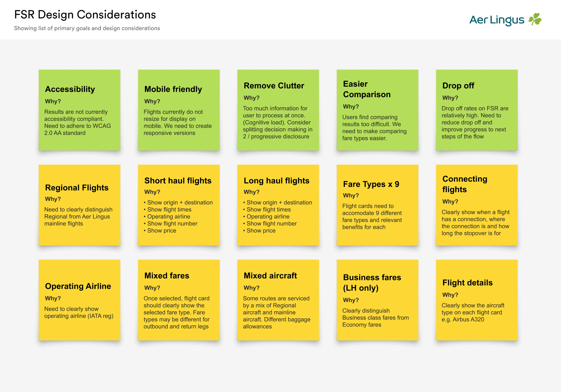Click the subtitle about primary goals
561x392 pixels.
(87, 28)
